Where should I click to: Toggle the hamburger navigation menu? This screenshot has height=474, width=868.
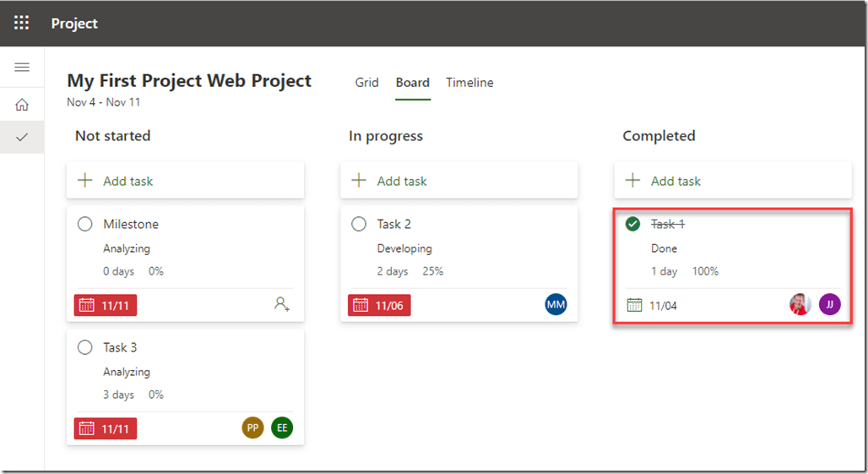(22, 68)
